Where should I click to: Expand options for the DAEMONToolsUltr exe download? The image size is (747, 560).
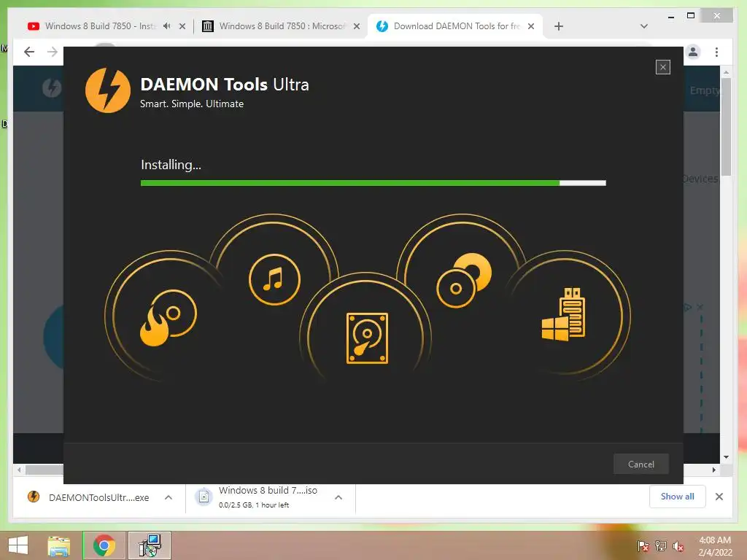pos(169,497)
